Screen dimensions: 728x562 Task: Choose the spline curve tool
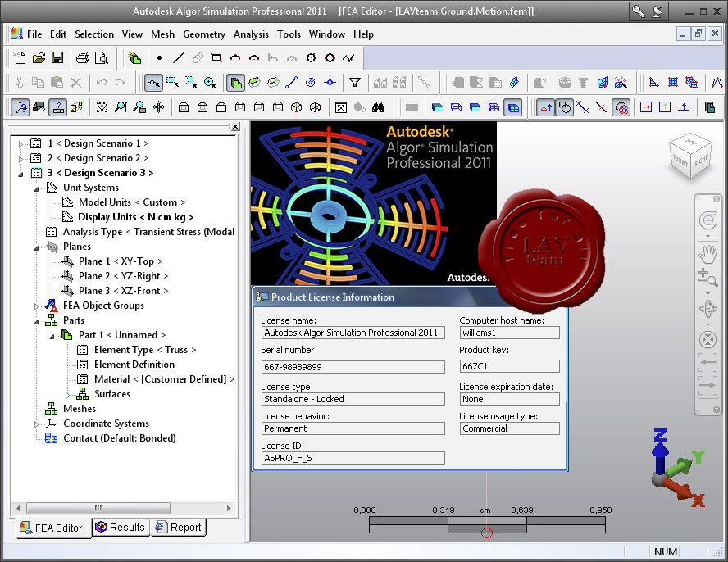click(x=348, y=57)
